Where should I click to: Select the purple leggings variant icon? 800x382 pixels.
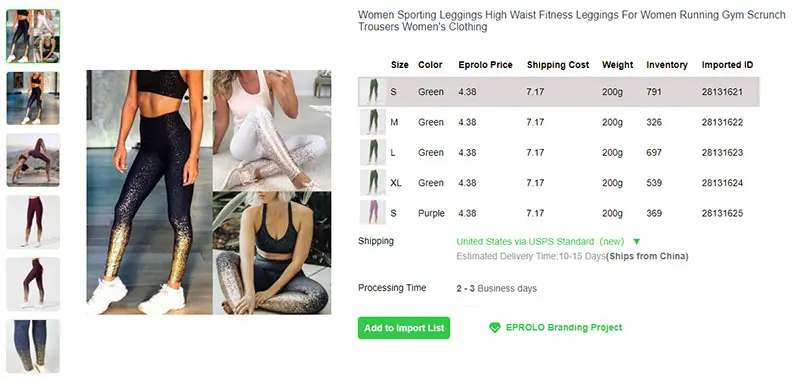point(372,213)
